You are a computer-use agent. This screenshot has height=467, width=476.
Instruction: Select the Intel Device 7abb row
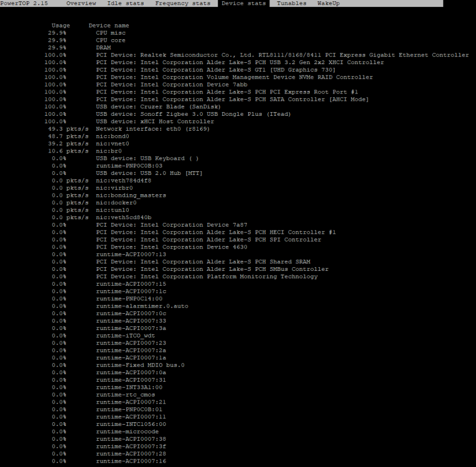(x=146, y=85)
